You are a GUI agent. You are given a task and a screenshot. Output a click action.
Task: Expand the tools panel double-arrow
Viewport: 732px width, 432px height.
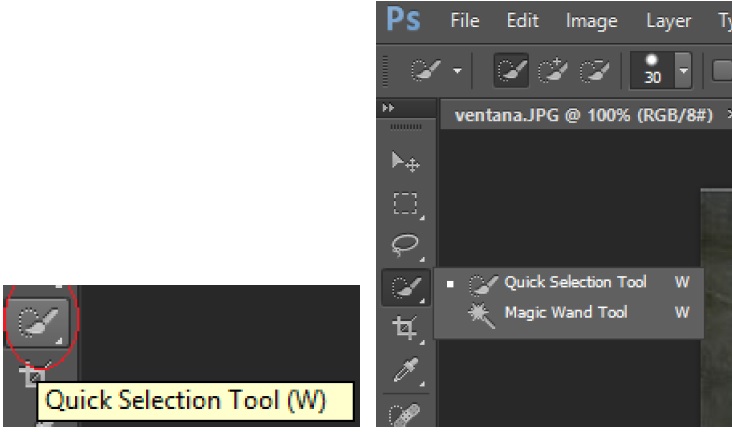pyautogui.click(x=389, y=108)
